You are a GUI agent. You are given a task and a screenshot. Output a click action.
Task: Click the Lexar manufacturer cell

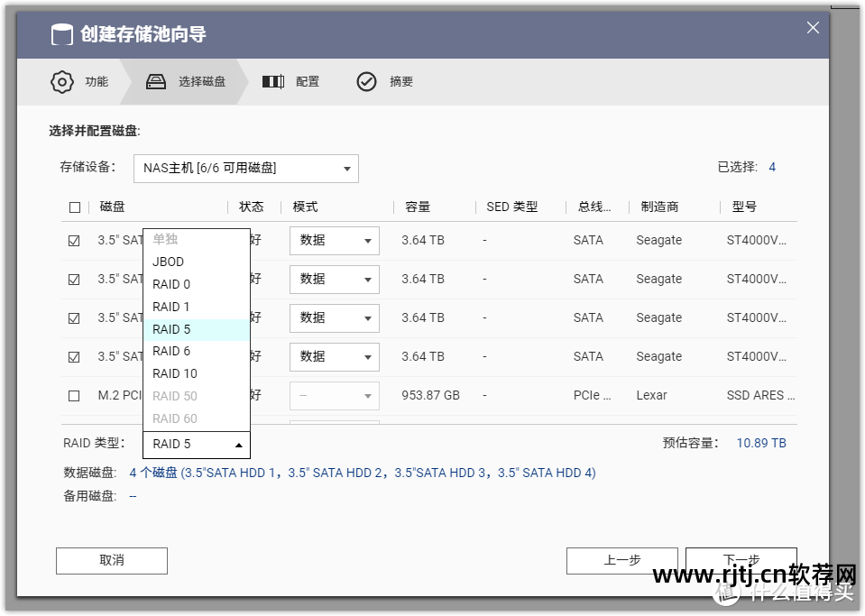[x=651, y=395]
